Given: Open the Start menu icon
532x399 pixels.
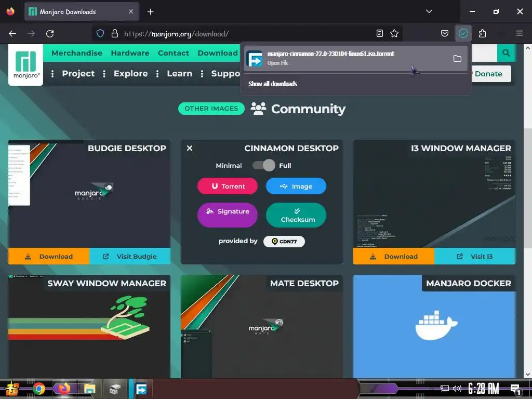Looking at the screenshot, I should coord(11,389).
